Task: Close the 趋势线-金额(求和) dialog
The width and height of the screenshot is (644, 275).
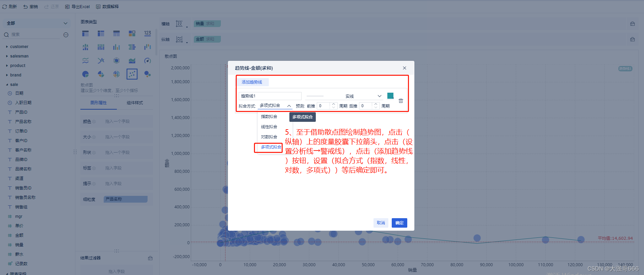Action: [405, 68]
